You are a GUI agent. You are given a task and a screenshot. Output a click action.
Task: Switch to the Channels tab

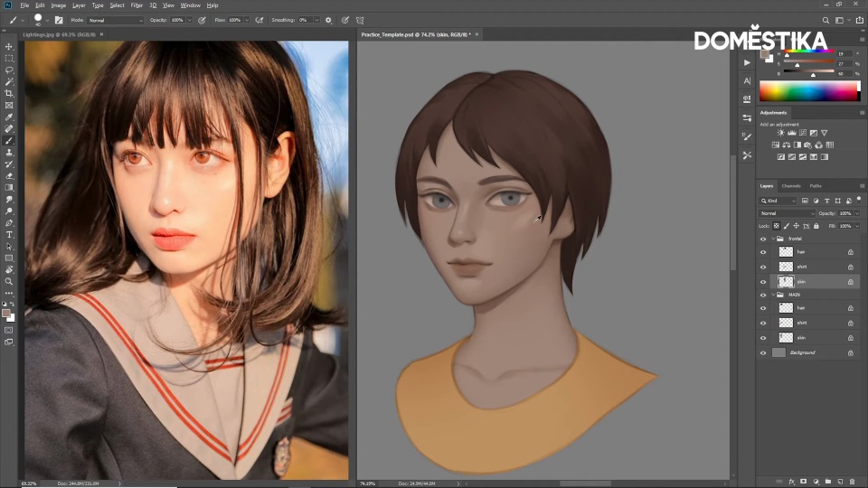[791, 186]
